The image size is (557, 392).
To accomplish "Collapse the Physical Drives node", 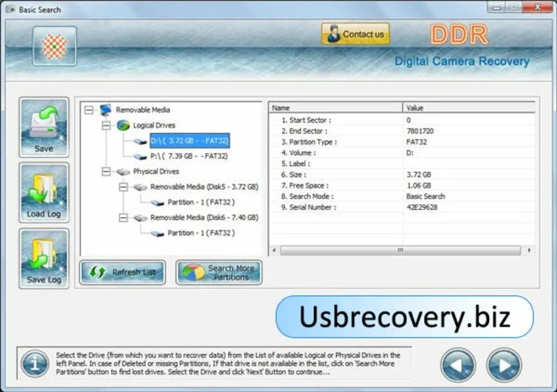I will click(x=106, y=171).
